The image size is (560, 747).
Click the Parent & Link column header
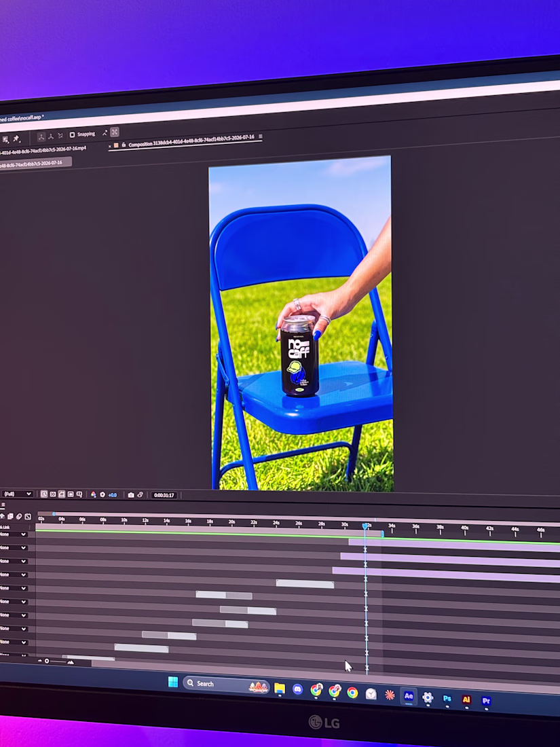5,527
